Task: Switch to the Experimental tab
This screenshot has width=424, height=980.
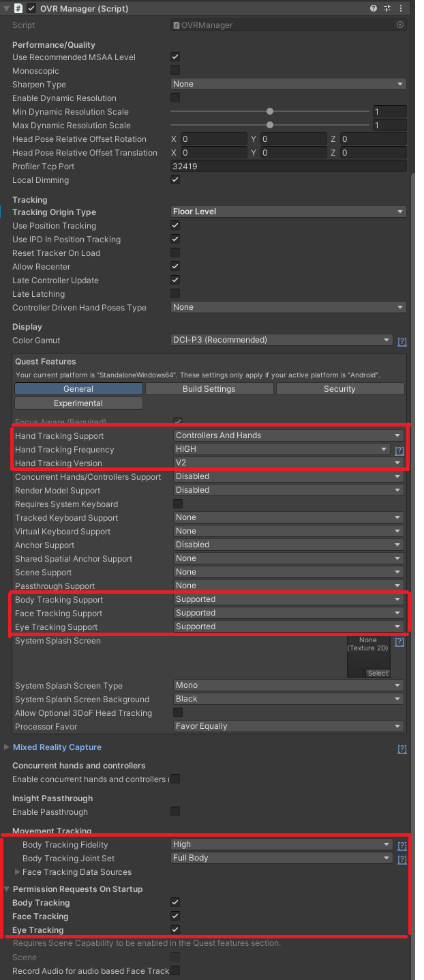Action: (x=78, y=403)
